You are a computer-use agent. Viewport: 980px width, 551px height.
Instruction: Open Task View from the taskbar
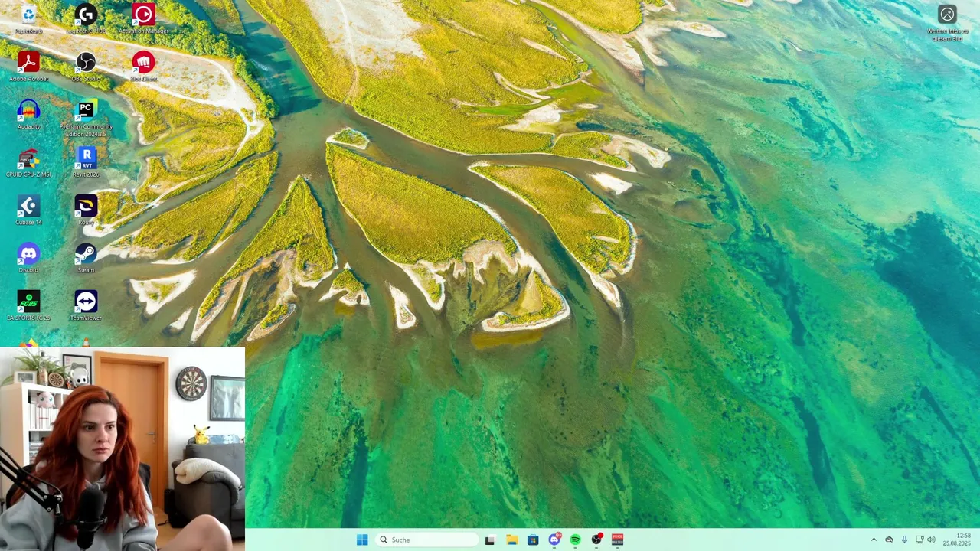click(x=490, y=540)
